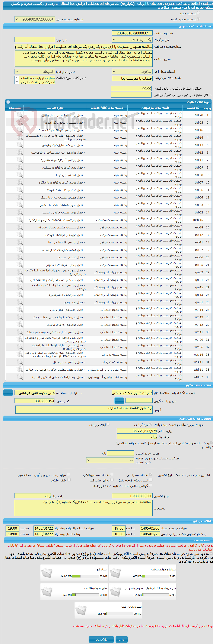The height and width of the screenshot is (644, 213).
Task: Toggle گواهی خالص مطالبات checkbox
Action: [x=151, y=486]
